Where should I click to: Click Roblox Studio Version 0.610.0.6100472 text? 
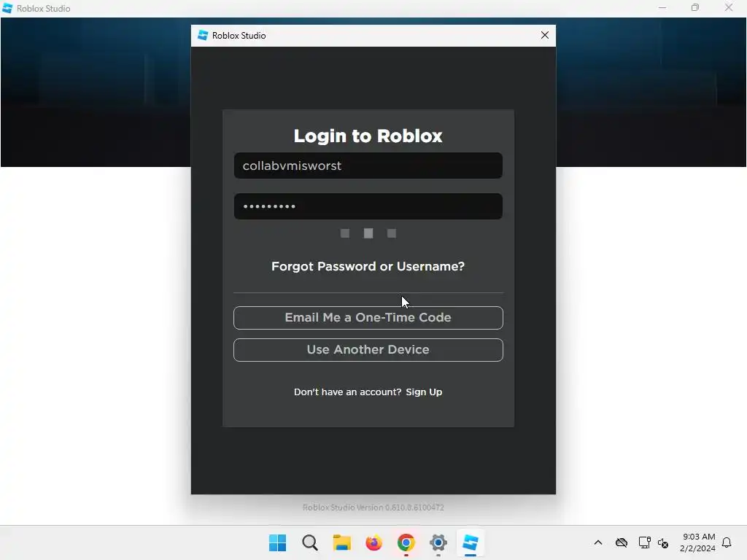[x=373, y=507]
